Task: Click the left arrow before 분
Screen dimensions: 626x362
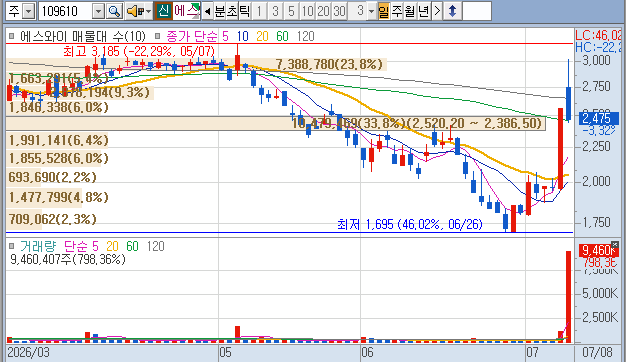Action: coord(207,11)
